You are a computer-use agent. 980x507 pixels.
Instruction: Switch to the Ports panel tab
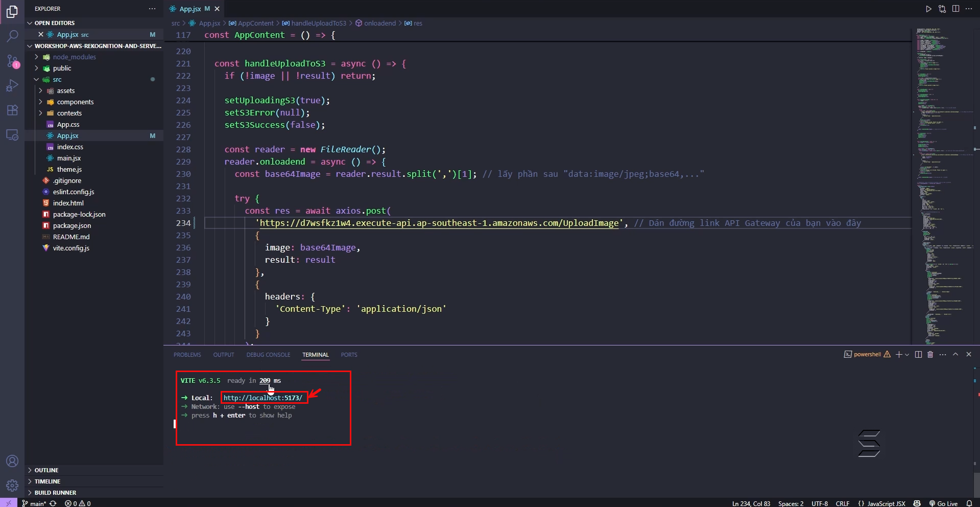(x=349, y=355)
